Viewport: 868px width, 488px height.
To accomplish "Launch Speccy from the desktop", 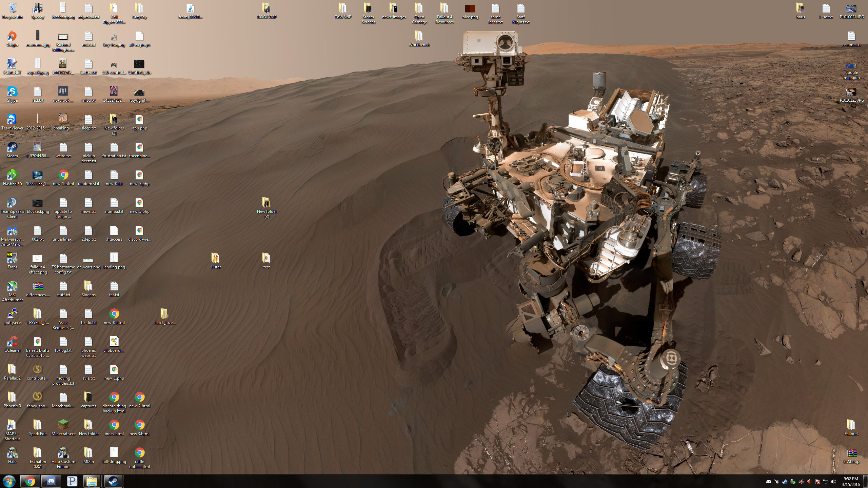I will [x=38, y=11].
